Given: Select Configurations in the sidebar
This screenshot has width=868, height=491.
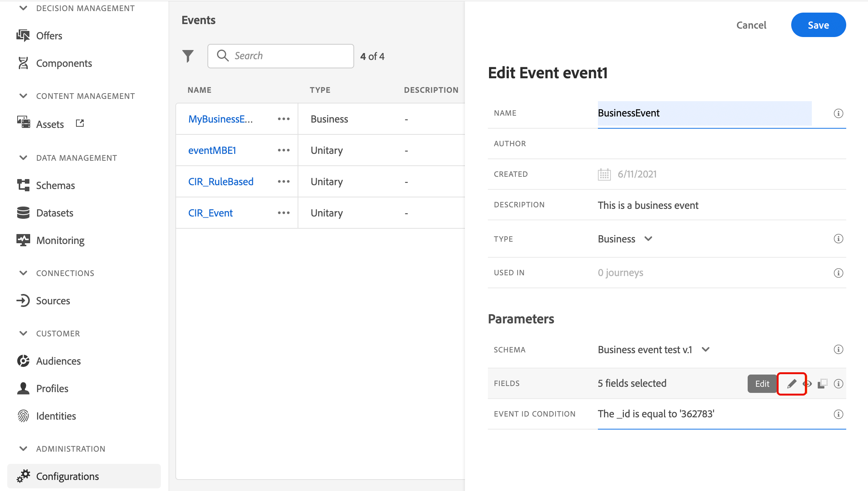Looking at the screenshot, I should coord(67,476).
